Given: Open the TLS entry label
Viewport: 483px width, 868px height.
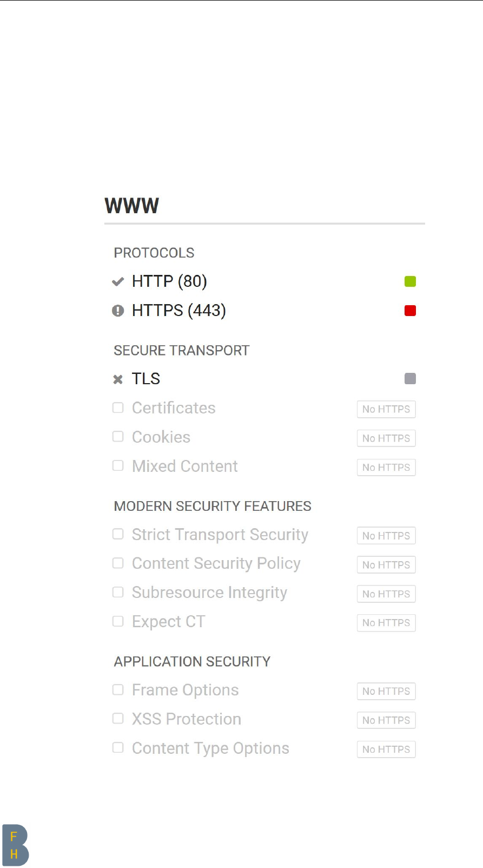Looking at the screenshot, I should pyautogui.click(x=146, y=379).
